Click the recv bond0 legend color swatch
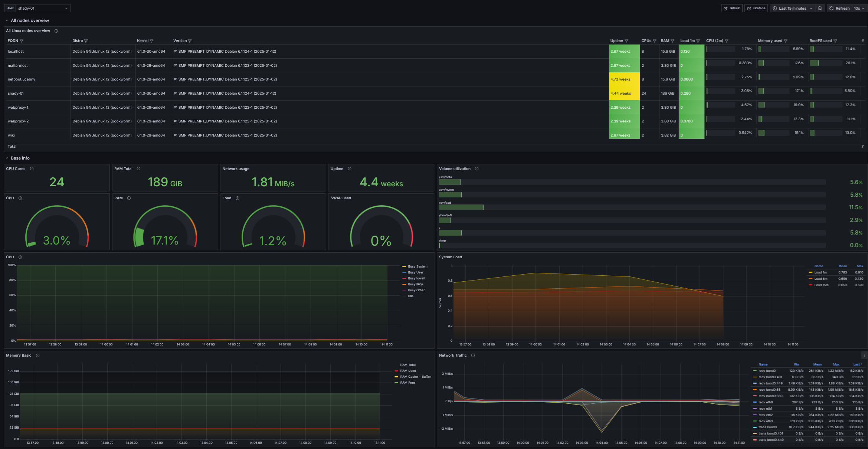 [754, 371]
